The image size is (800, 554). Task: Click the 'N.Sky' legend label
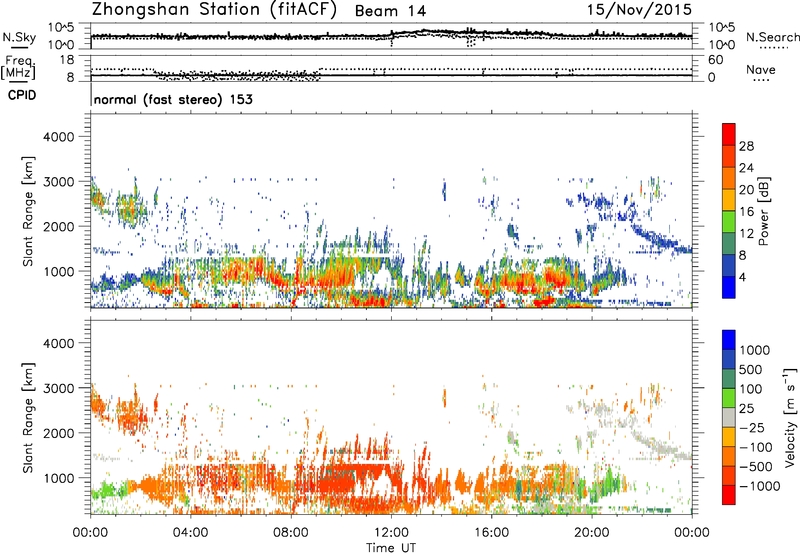[x=19, y=38]
